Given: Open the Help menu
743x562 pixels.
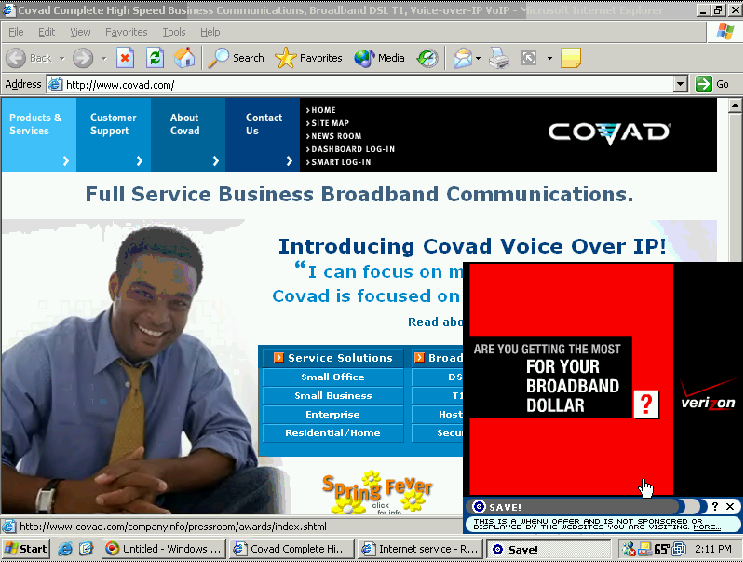Looking at the screenshot, I should pos(210,32).
